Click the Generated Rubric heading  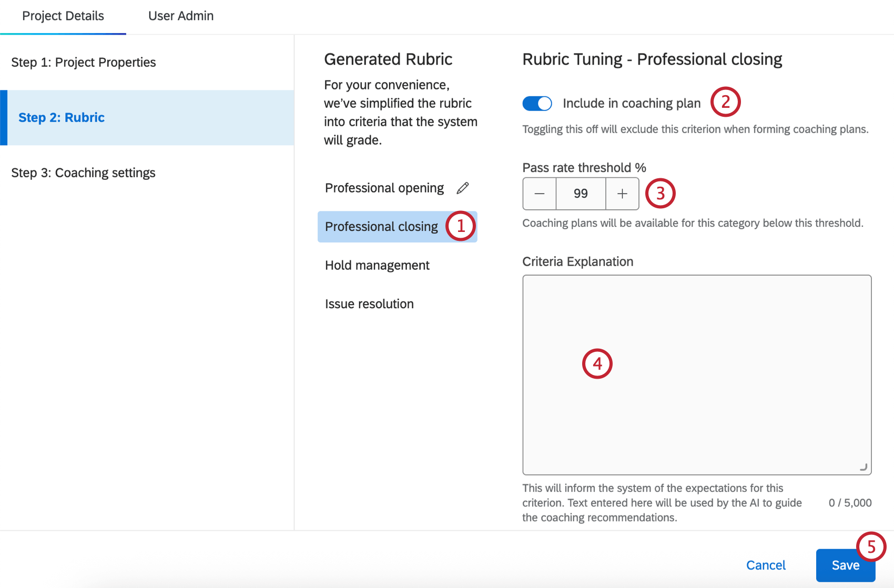click(x=388, y=59)
